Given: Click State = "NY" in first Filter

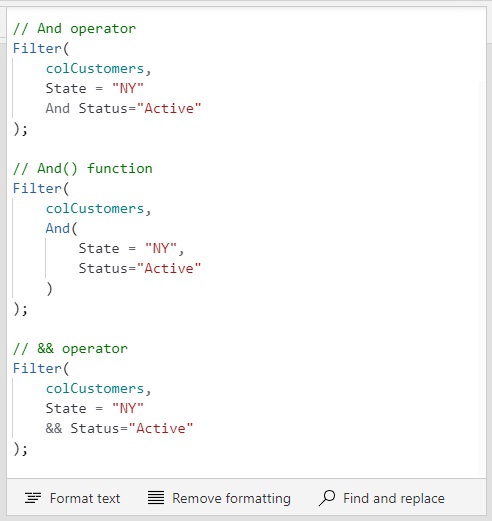Looking at the screenshot, I should point(95,89).
